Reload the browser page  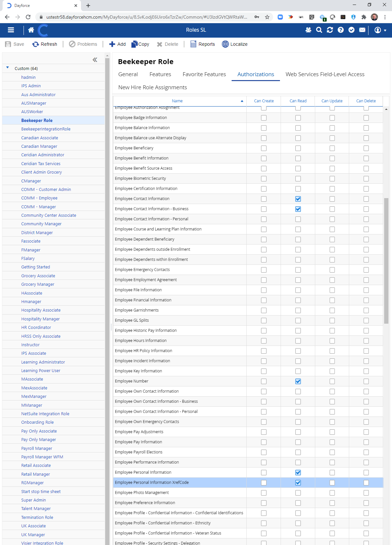[x=28, y=17]
